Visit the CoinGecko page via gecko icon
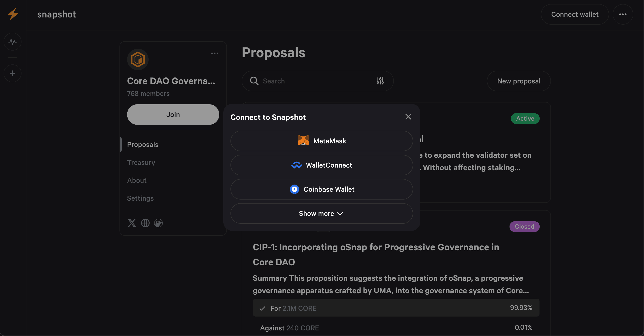644x336 pixels. [x=159, y=223]
